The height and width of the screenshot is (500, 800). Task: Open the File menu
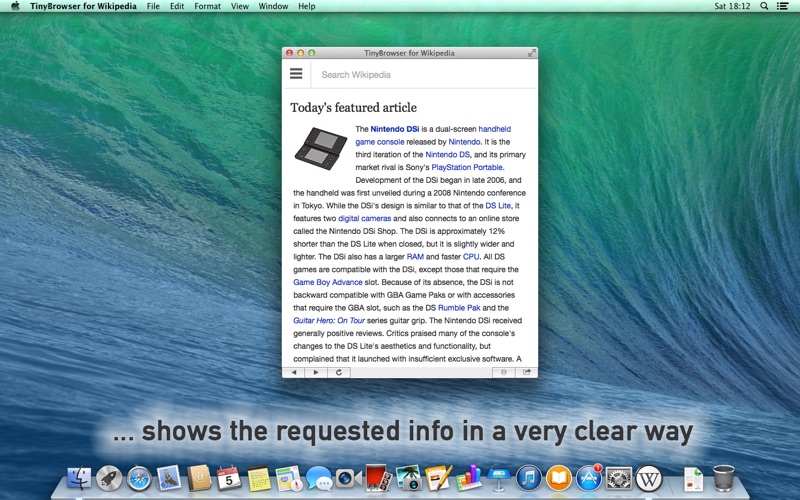coord(153,6)
